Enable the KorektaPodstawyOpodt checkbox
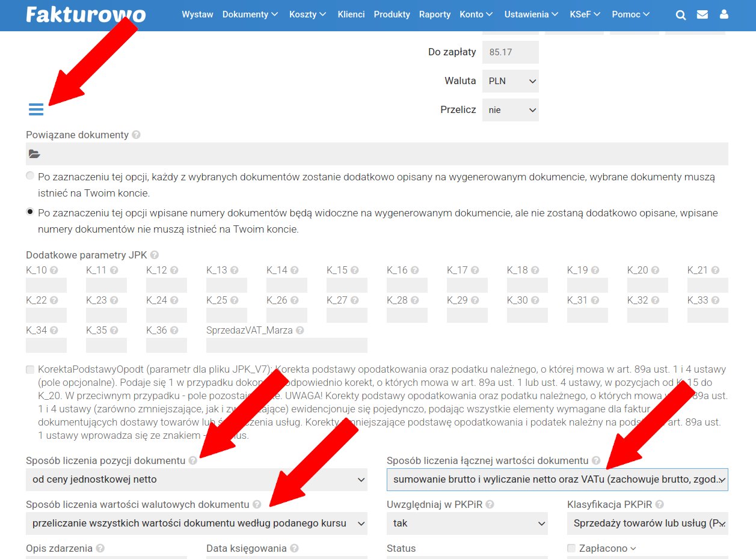 pos(30,370)
